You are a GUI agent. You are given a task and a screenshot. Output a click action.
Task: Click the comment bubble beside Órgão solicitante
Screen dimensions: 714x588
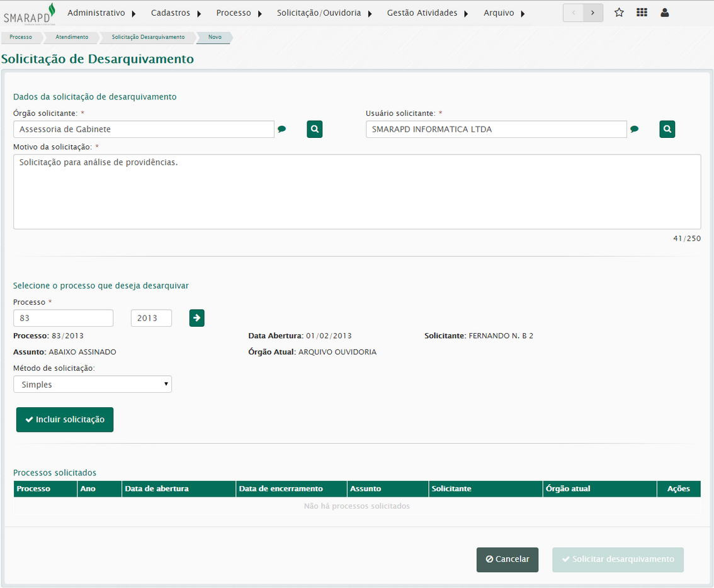(x=282, y=129)
